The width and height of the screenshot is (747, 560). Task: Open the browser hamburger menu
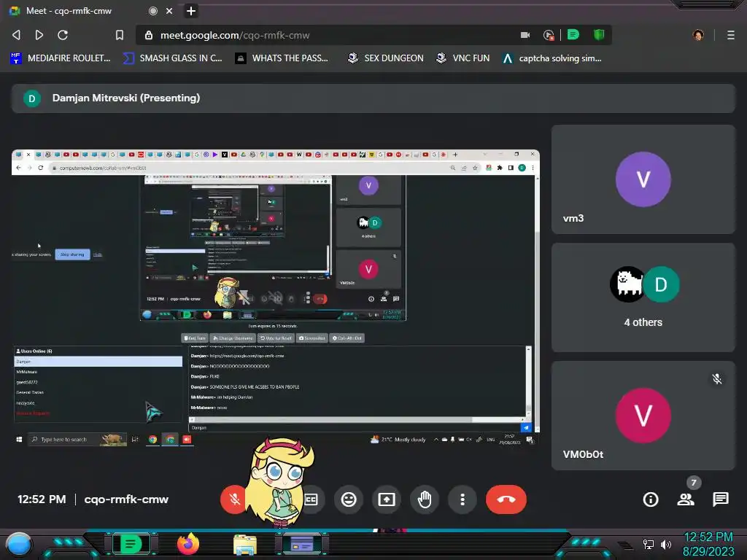pos(731,35)
